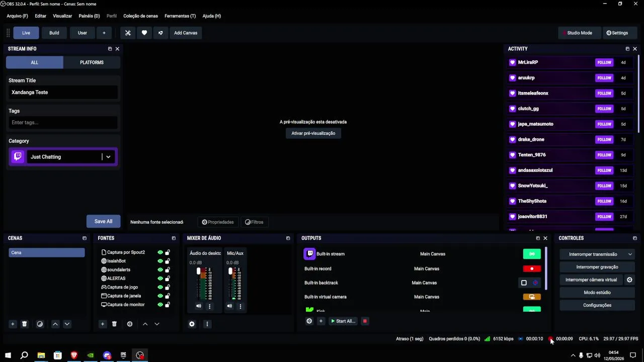Add a new source in Fontes panel

(x=103, y=324)
